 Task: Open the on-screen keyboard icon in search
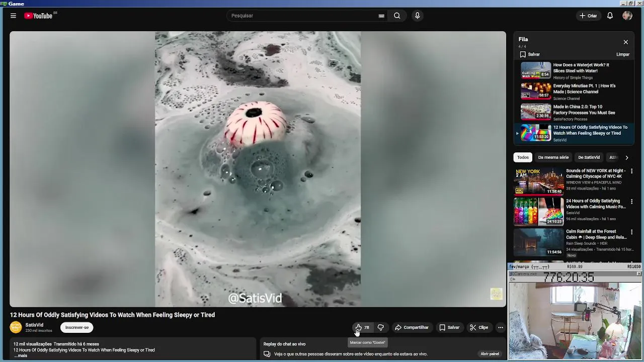pos(381,16)
